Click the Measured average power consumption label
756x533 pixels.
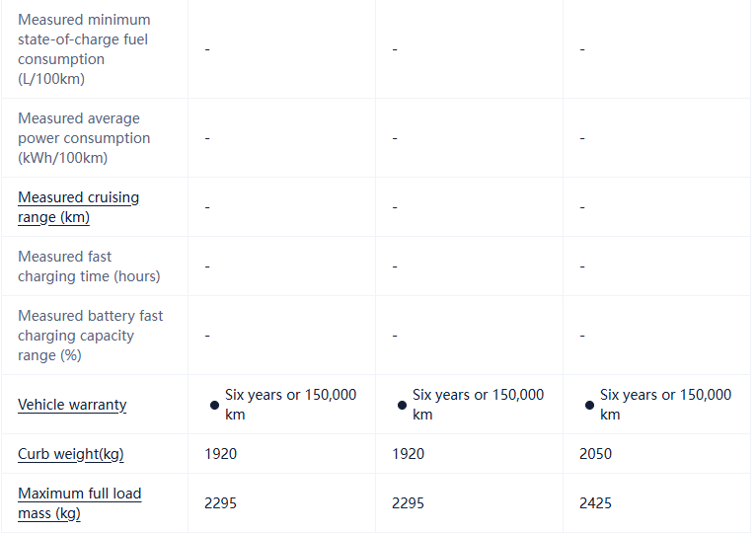coord(84,138)
